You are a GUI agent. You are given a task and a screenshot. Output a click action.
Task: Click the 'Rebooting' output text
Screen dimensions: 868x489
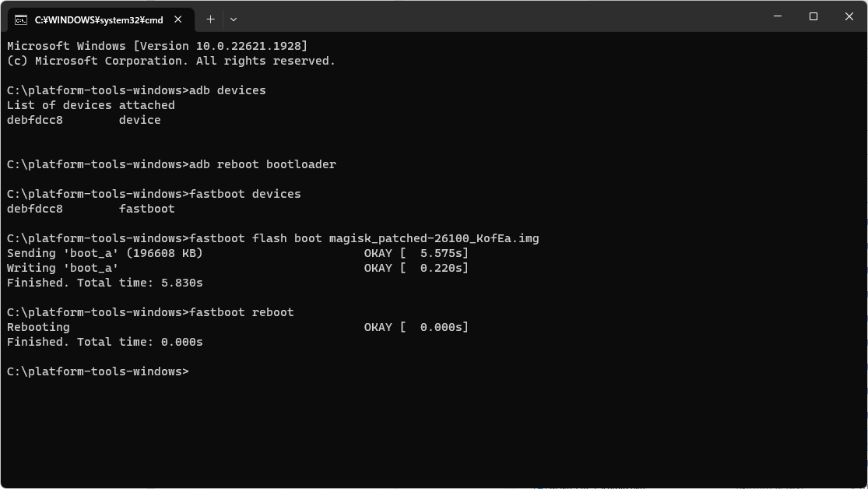pos(38,327)
